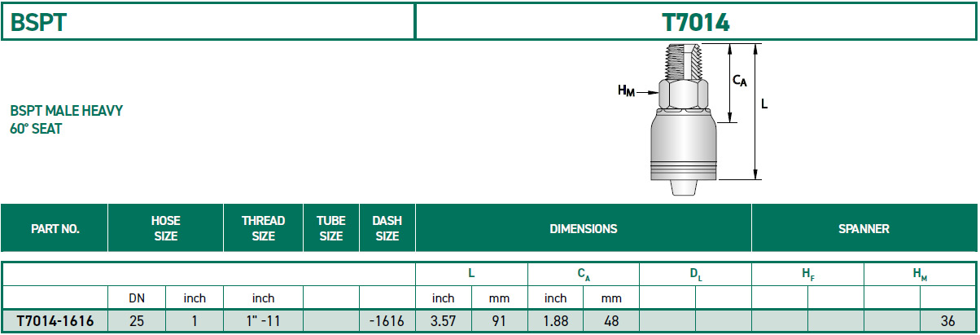Click the DN value 25
Image resolution: width=980 pixels, height=335 pixels.
coord(137,321)
